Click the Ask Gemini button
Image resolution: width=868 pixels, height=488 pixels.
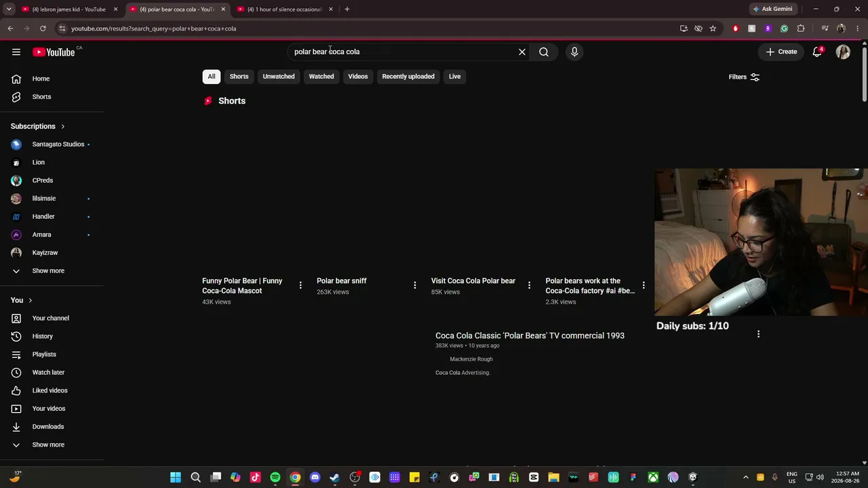772,9
